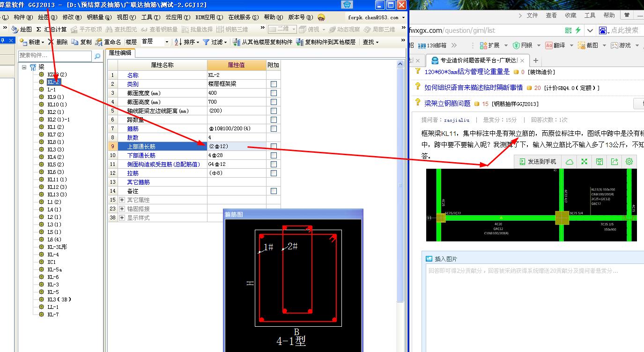644x352 pixels.
Task: Open 在线服务 menu
Action: tap(243, 17)
